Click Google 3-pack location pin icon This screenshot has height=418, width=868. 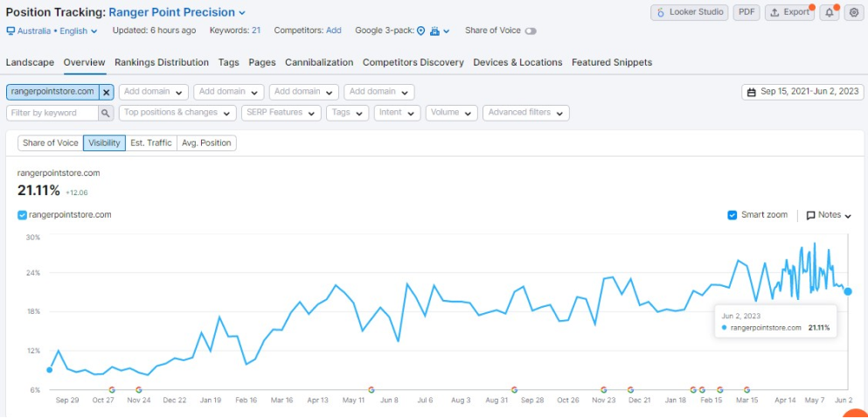[420, 31]
